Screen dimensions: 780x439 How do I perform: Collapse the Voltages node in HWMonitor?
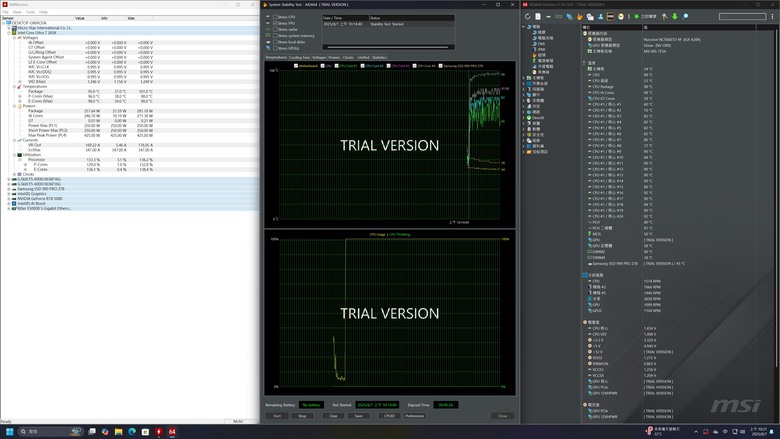click(14, 38)
